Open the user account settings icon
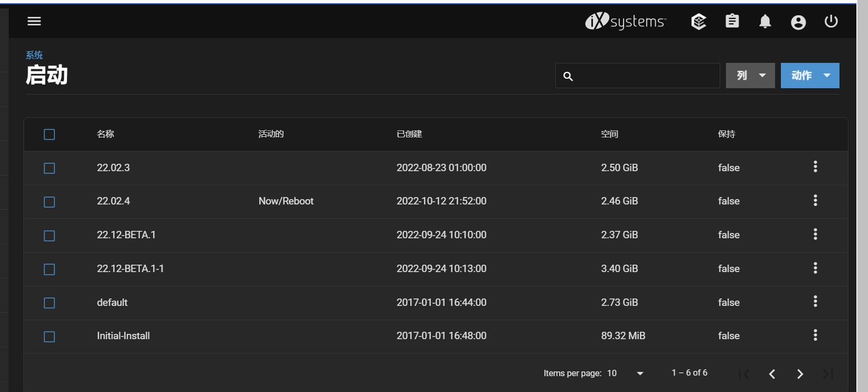 798,22
